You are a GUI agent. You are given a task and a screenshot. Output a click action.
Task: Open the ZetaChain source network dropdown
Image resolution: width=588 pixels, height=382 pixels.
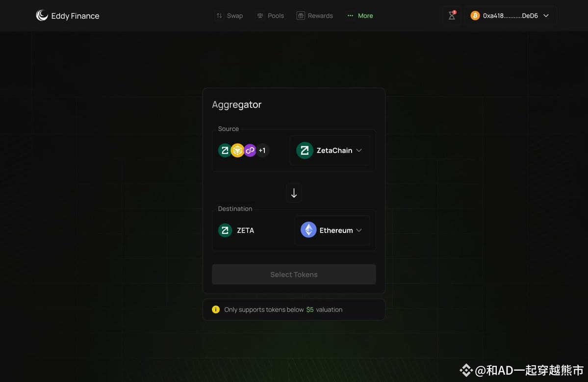[x=330, y=151]
